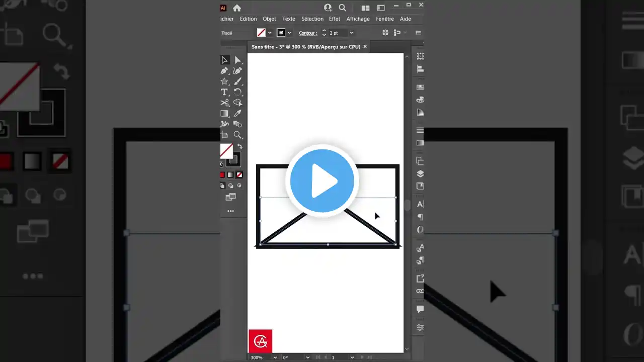Open the Fenêtre menu
The image size is (644, 362).
[385, 19]
